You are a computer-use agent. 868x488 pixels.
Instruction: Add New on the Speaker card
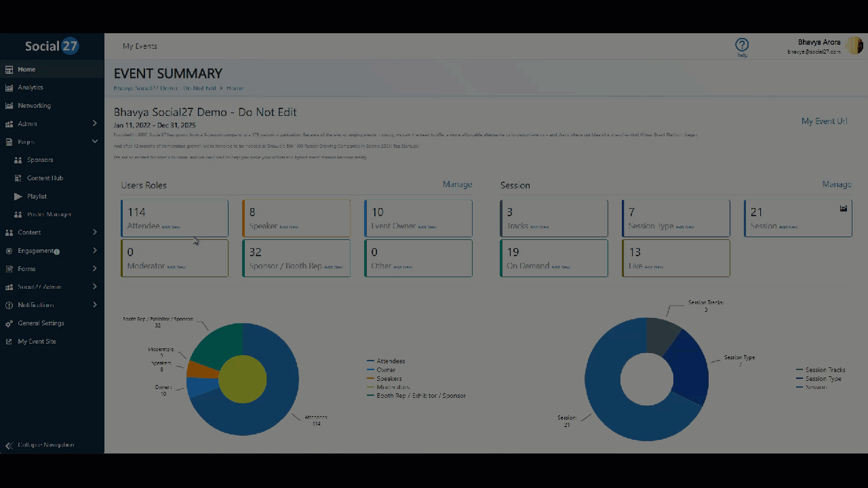289,227
